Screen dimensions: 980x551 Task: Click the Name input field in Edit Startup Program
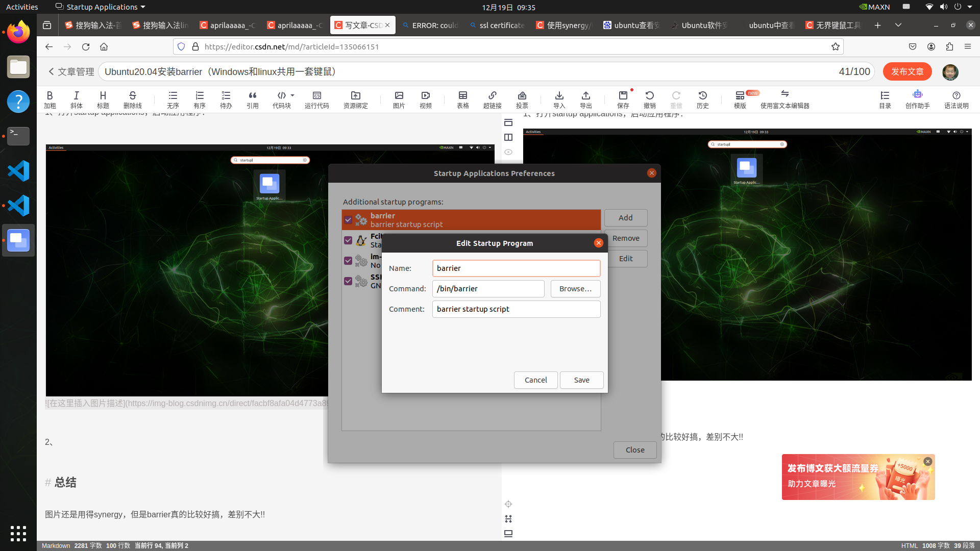tap(516, 268)
